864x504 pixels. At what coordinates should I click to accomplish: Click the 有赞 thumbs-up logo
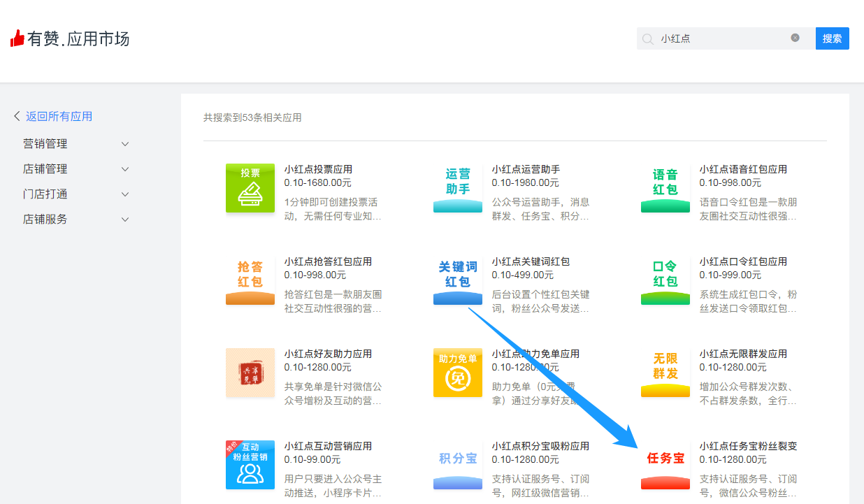(17, 38)
